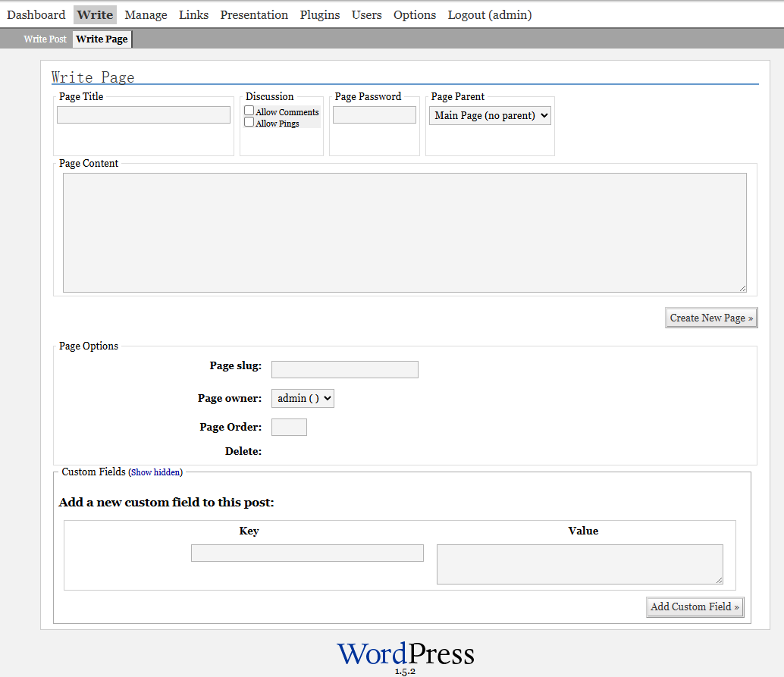Select the Write menu item
The image size is (784, 677).
pyautogui.click(x=95, y=15)
